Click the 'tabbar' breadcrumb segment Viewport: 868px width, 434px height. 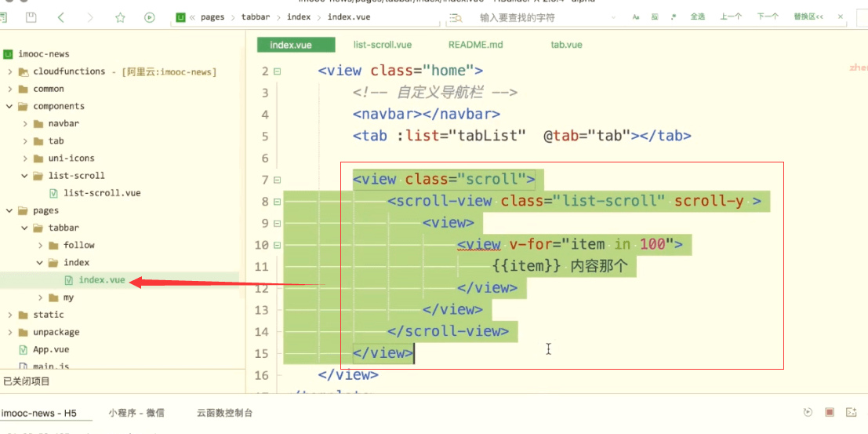click(255, 17)
